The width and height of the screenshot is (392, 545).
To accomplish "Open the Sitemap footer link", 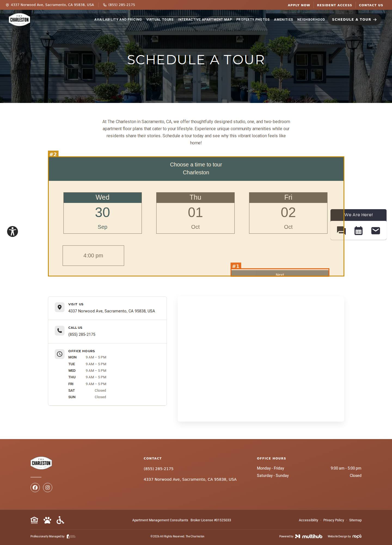I will coord(356,520).
